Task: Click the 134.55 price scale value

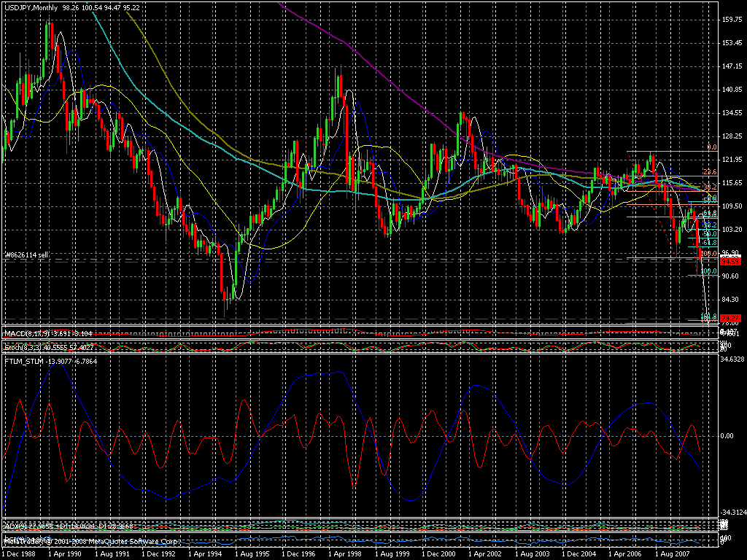Action: [x=732, y=113]
